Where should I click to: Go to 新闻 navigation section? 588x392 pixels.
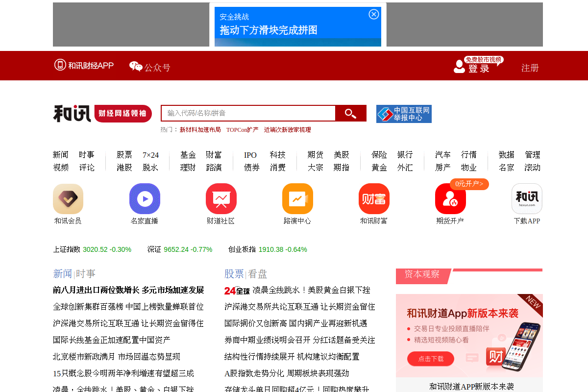tap(61, 155)
